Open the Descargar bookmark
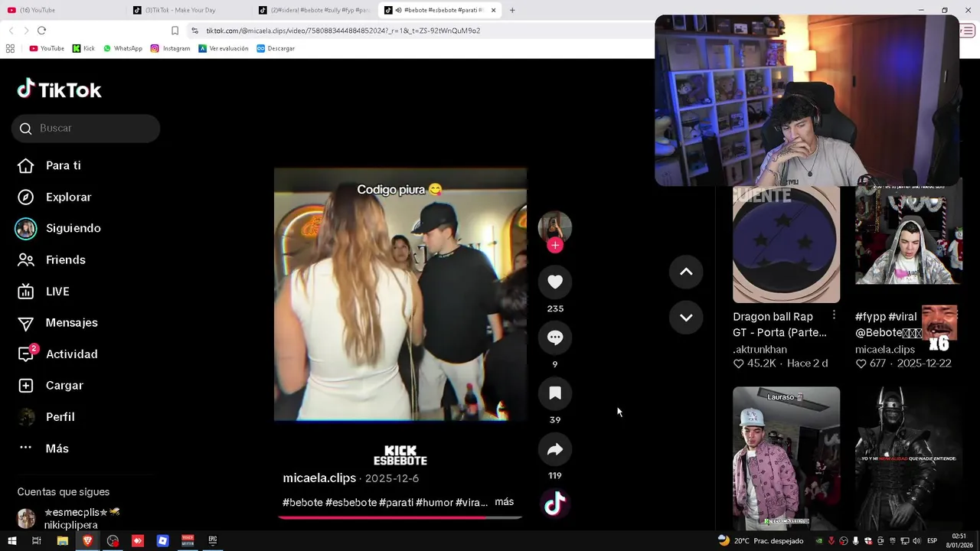The image size is (980, 551). pyautogui.click(x=276, y=48)
